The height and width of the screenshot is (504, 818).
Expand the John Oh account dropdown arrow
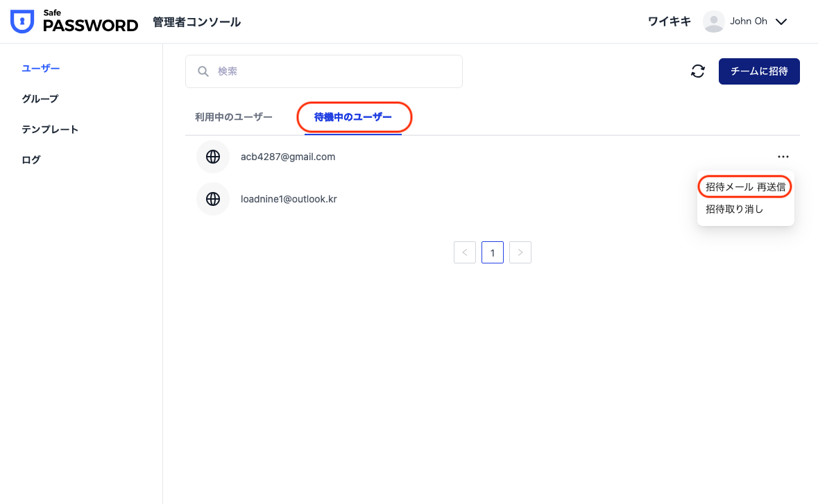(x=781, y=21)
